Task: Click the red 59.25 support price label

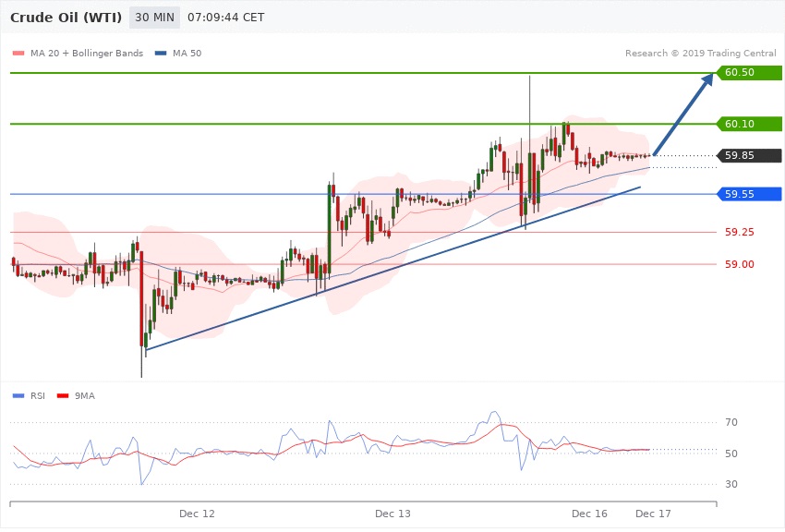Action: click(x=739, y=232)
